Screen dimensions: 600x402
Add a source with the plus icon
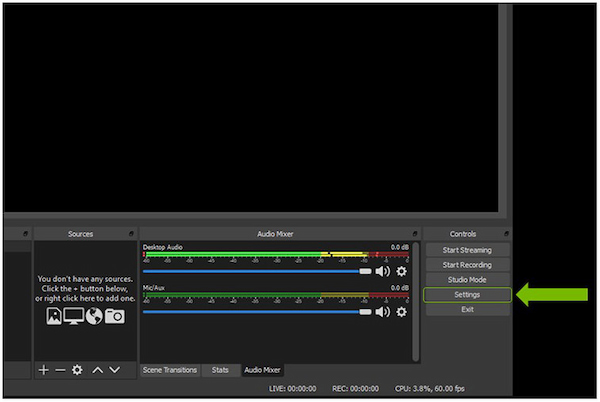(x=44, y=370)
